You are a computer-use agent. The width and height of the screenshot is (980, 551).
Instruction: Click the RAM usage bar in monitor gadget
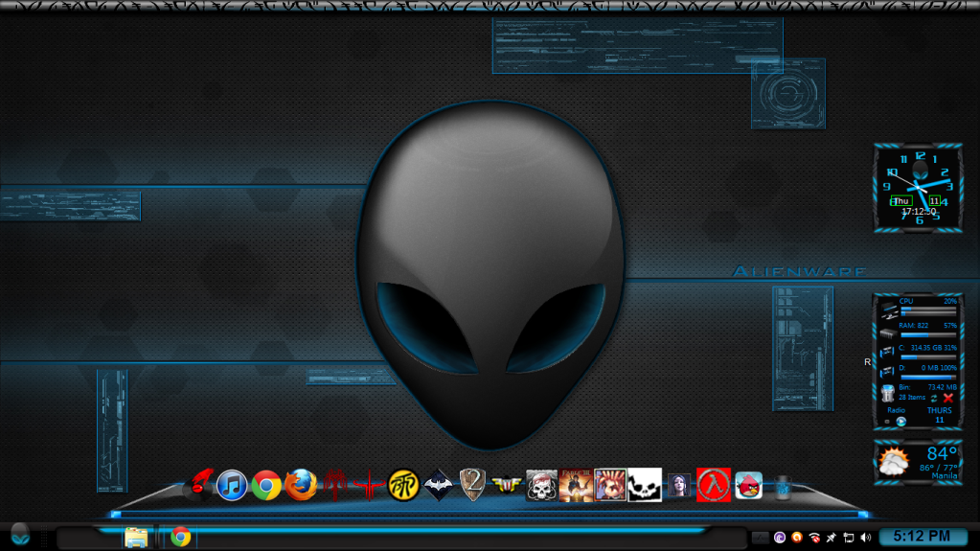point(928,334)
